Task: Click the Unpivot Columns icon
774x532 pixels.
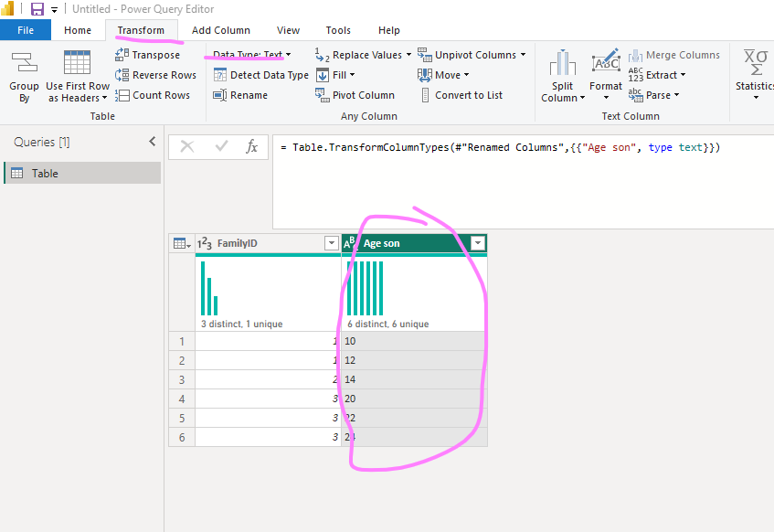Action: (425, 55)
